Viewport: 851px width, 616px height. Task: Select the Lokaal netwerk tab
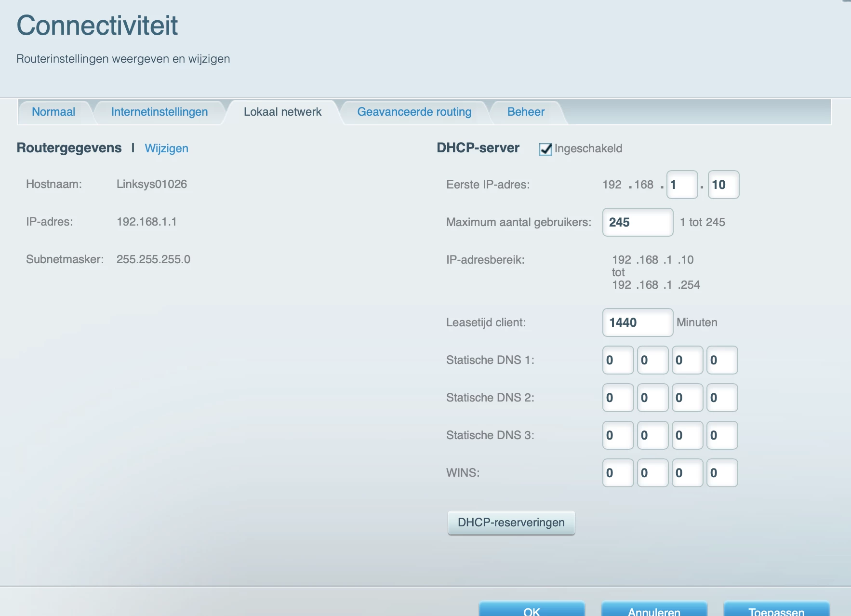click(x=282, y=112)
